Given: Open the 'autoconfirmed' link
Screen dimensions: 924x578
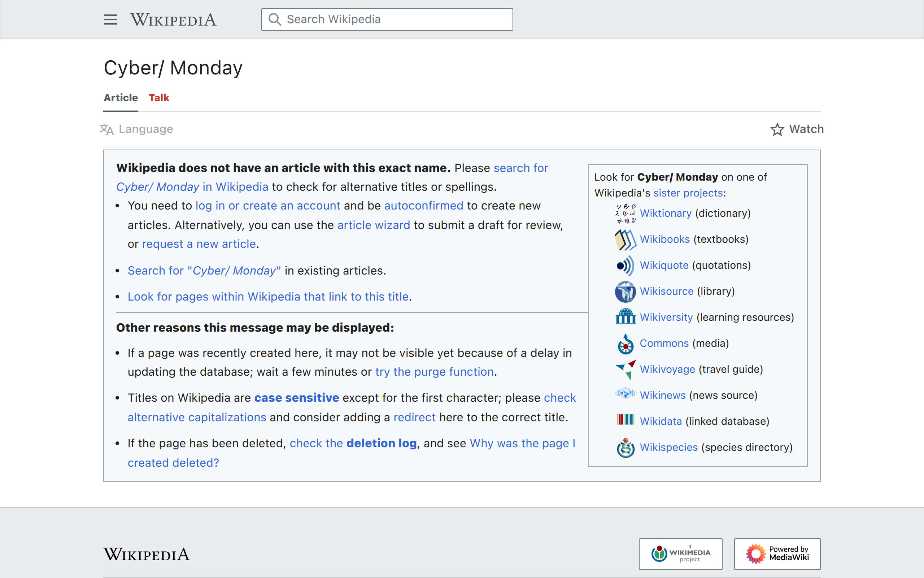Looking at the screenshot, I should point(423,206).
